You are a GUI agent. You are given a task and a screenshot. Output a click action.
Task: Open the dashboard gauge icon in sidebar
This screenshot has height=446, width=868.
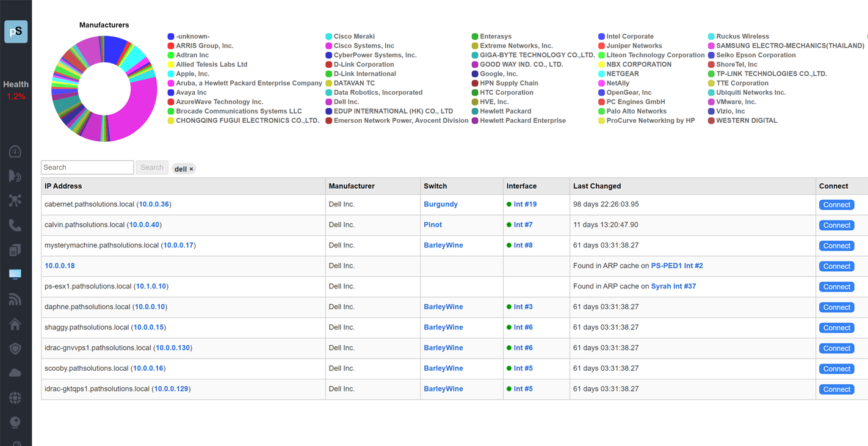pyautogui.click(x=15, y=152)
